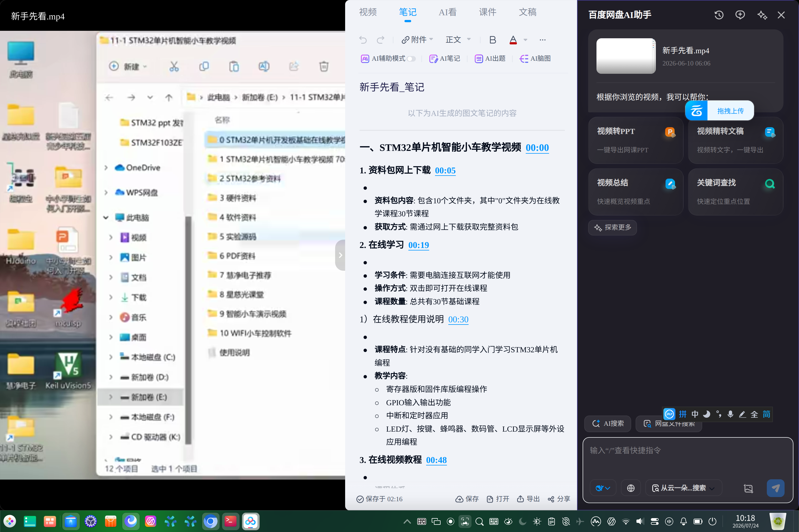Viewport: 799px width, 532px height.
Task: Toggle the AI辅助模式 switch
Action: (x=411, y=59)
